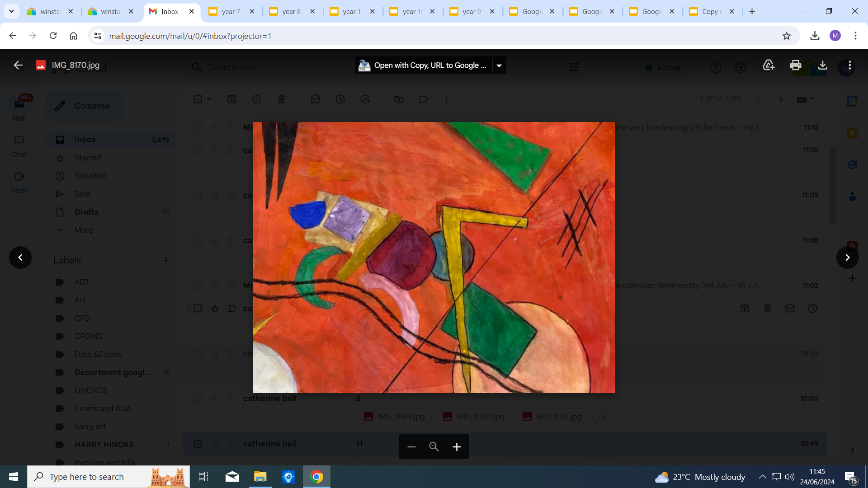Viewport: 868px width, 488px height.
Task: Open IMG_8150.jpg attachment chip
Action: [x=474, y=417]
